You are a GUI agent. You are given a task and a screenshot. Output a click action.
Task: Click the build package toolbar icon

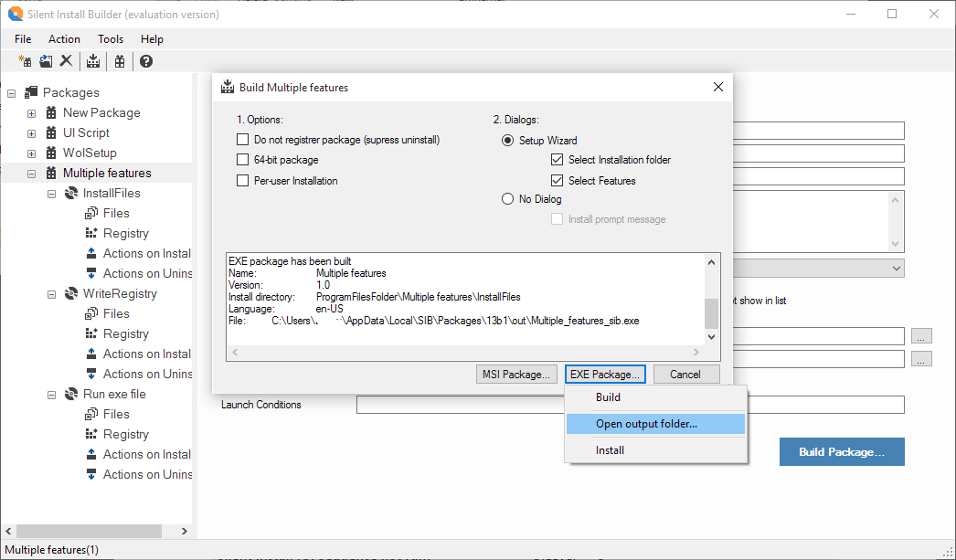(x=93, y=61)
